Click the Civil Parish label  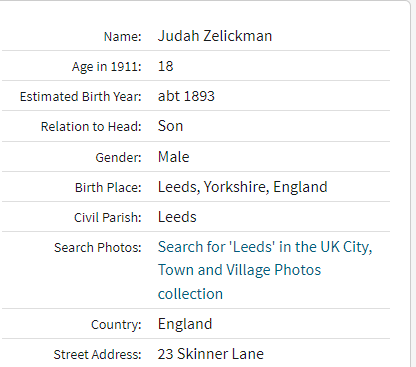tap(108, 218)
